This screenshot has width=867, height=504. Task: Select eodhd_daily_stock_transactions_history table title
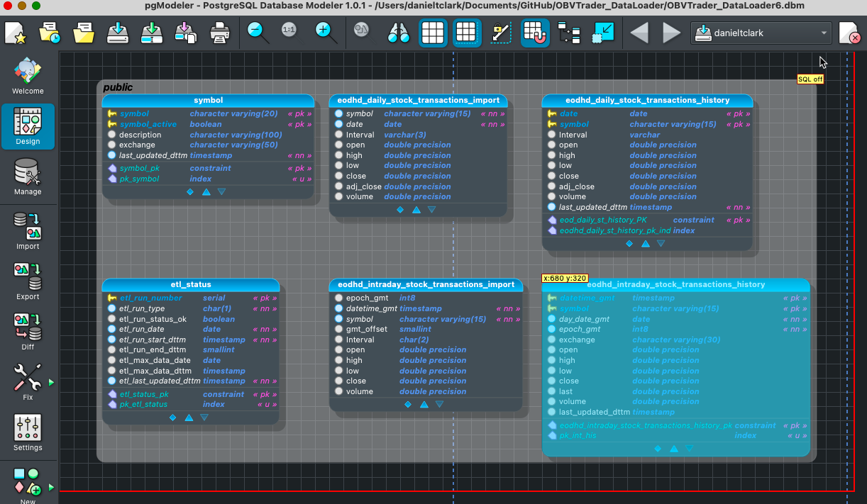pyautogui.click(x=647, y=100)
